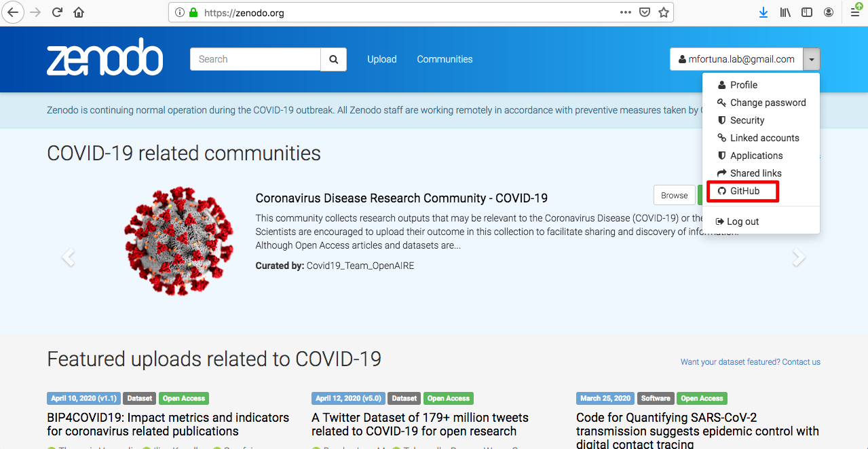Image resolution: width=868 pixels, height=449 pixels.
Task: Open the Communities page
Action: (x=445, y=59)
